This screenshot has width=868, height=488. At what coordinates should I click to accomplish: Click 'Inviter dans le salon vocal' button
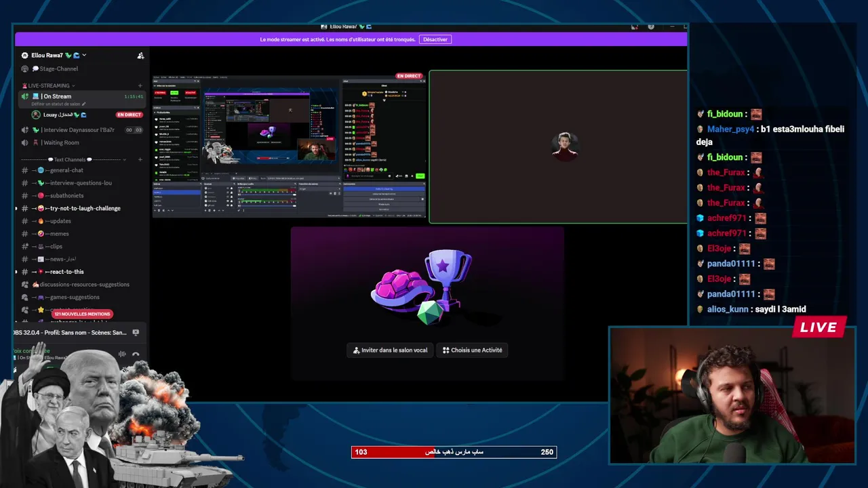point(391,350)
